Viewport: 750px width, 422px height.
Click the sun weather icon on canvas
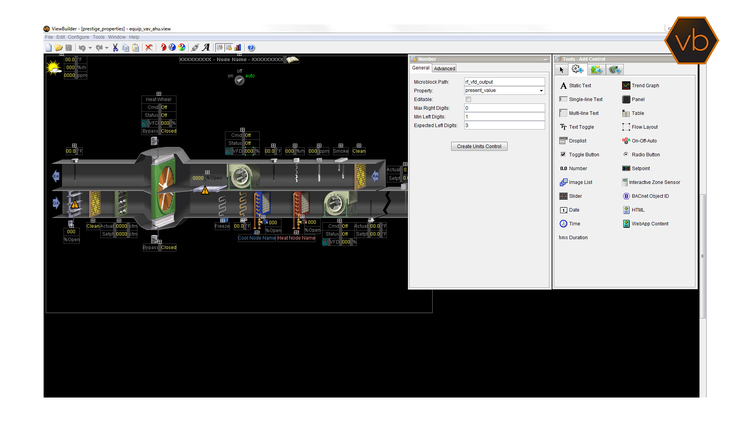54,67
